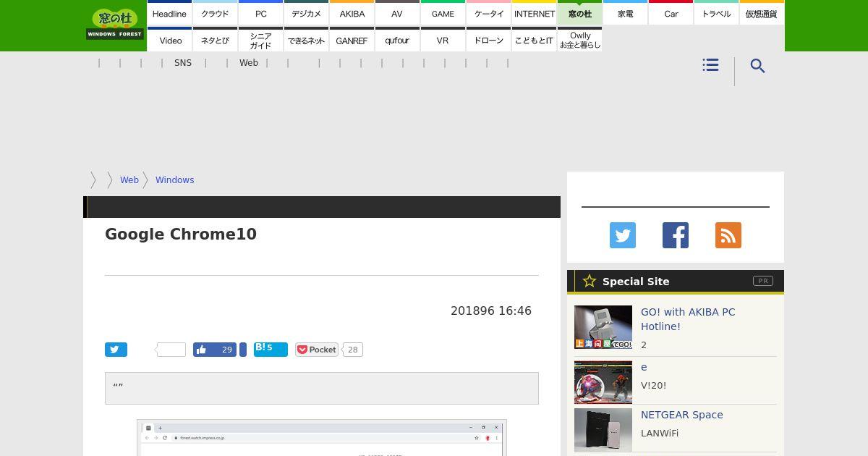Screen dimensions: 868x456
Task: Click the Facebook like button showing 29
Action: [x=215, y=350]
